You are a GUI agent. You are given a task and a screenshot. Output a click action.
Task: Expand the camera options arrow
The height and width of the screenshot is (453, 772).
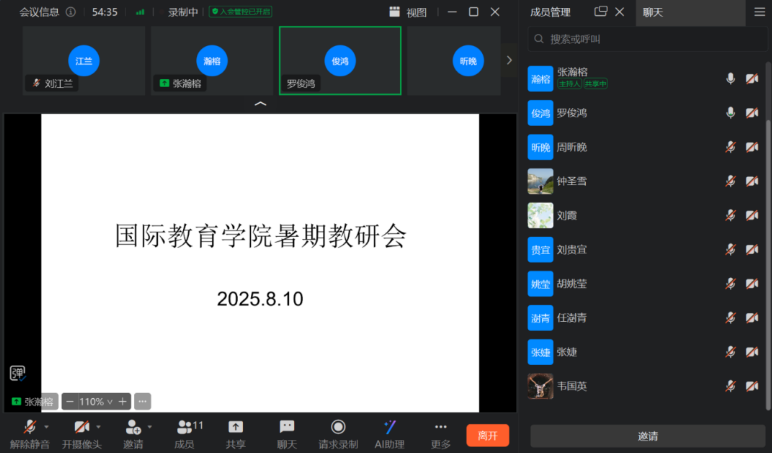tap(98, 426)
